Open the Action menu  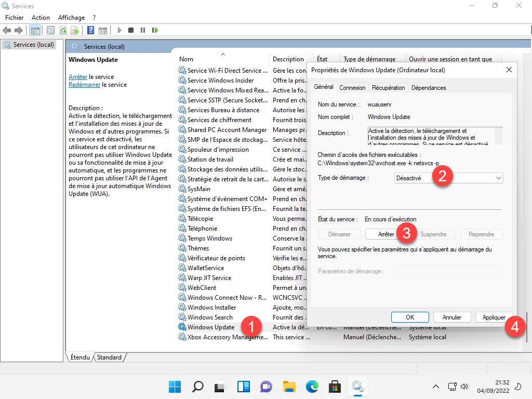(41, 18)
